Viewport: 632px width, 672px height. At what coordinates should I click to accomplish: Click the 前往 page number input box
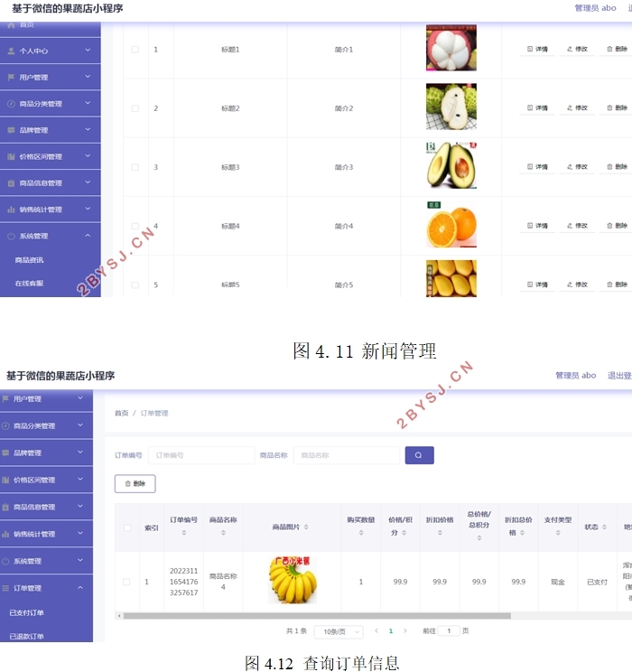coord(449,630)
